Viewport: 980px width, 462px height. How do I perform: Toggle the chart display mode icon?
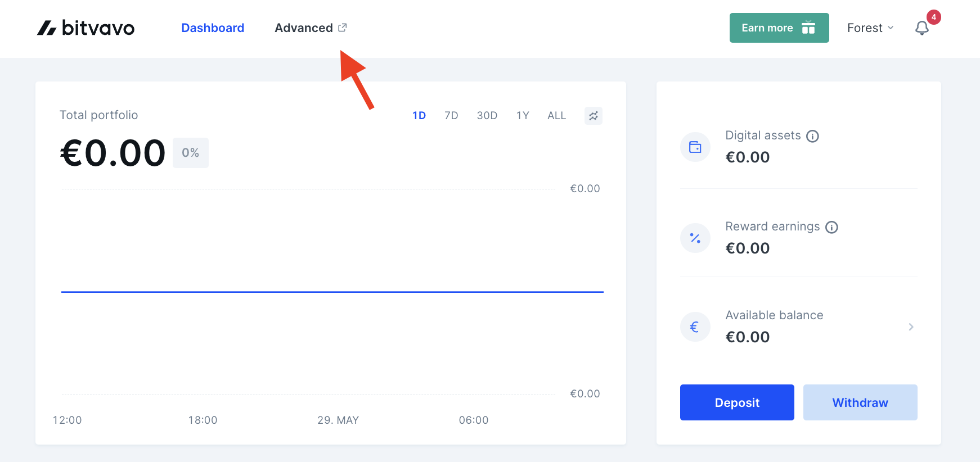(x=594, y=116)
